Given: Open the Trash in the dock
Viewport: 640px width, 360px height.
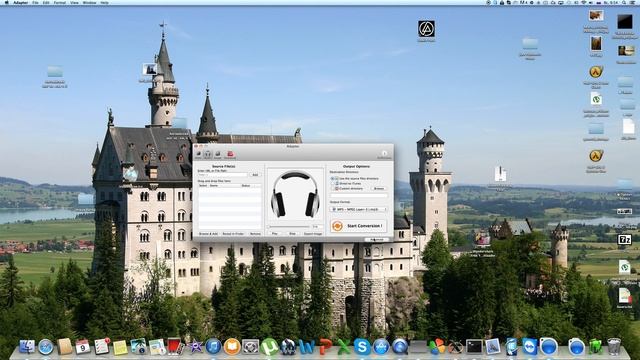Looking at the screenshot, I should [x=614, y=347].
